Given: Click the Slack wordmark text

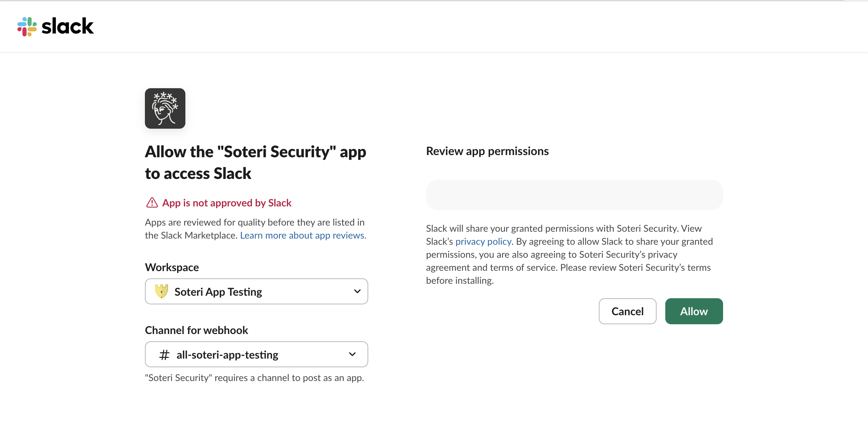Looking at the screenshot, I should (68, 27).
